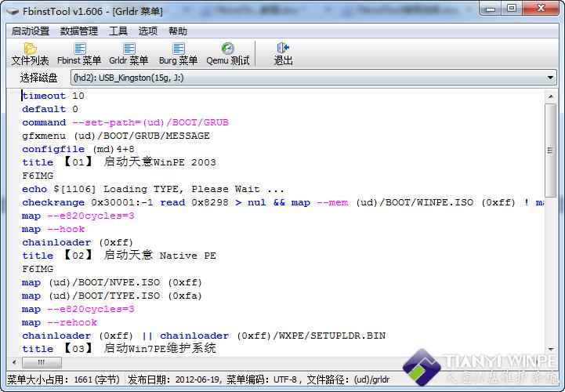Screen dimensions: 565x392
Task: Click the 发布日期: 2012-06-19 status entry
Action: click(175, 379)
